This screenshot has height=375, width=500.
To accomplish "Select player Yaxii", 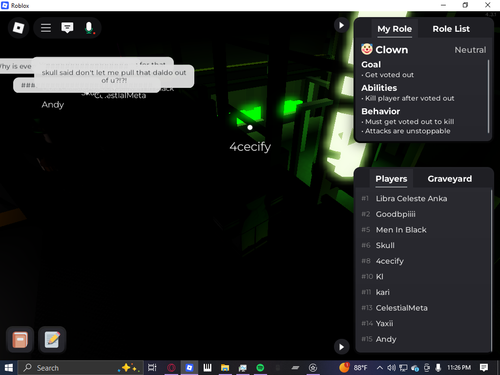I will (423, 324).
